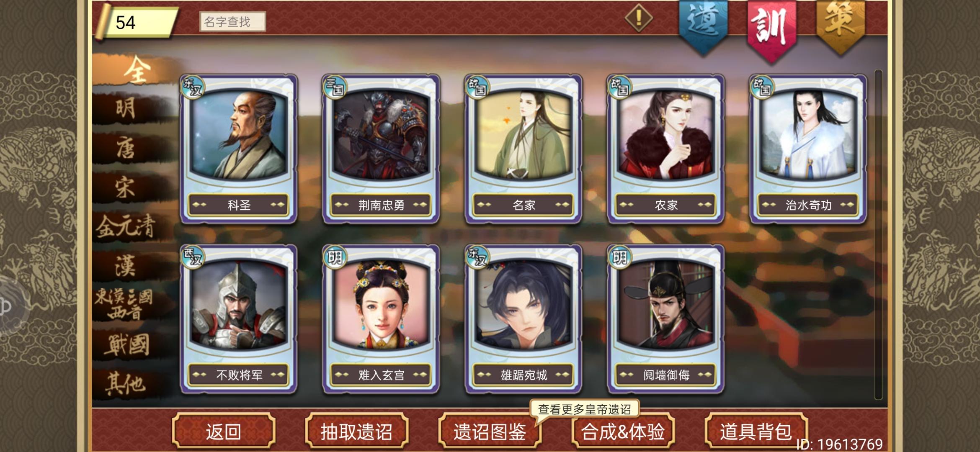Switch to the 唐 dynasty tab
This screenshot has height=452, width=980.
[126, 149]
